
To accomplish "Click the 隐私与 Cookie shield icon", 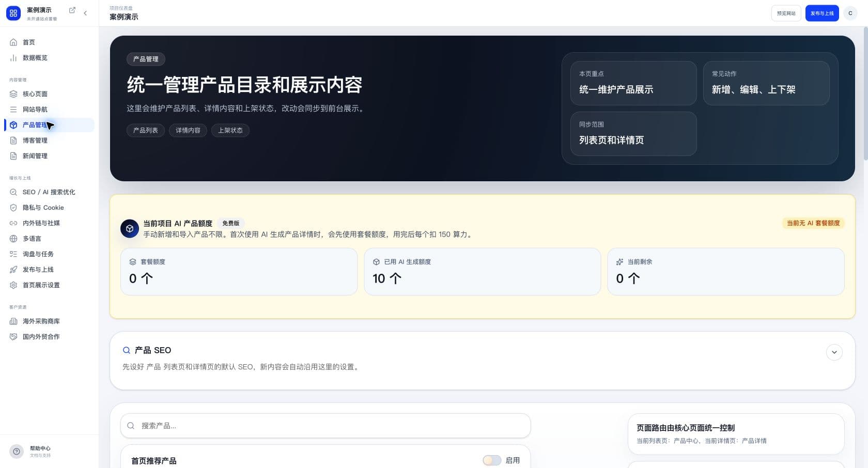I will click(13, 208).
